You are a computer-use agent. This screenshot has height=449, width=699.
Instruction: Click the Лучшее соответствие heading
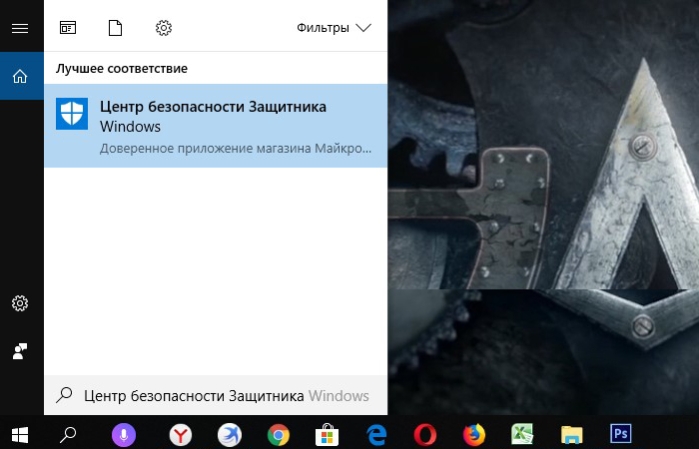click(x=122, y=69)
